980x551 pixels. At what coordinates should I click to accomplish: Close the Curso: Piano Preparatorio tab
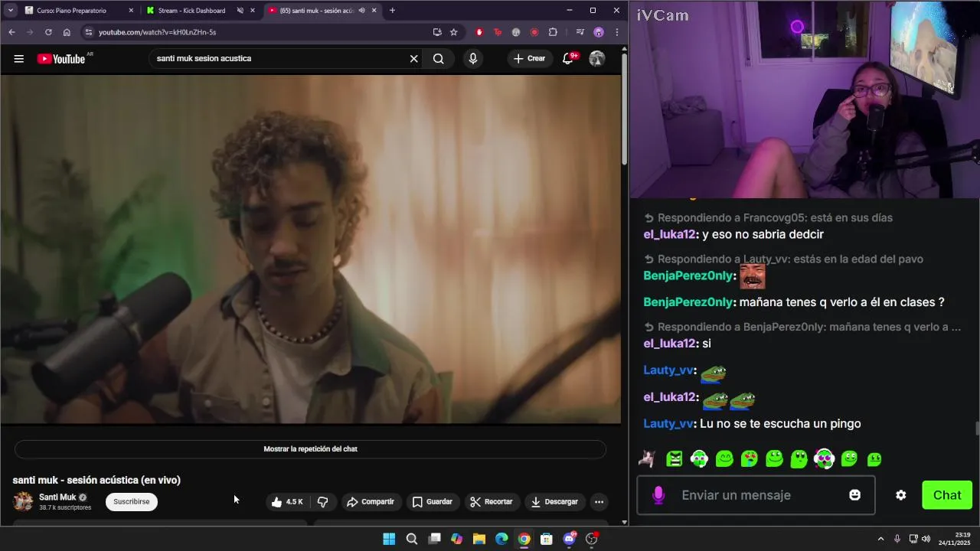[x=131, y=11]
